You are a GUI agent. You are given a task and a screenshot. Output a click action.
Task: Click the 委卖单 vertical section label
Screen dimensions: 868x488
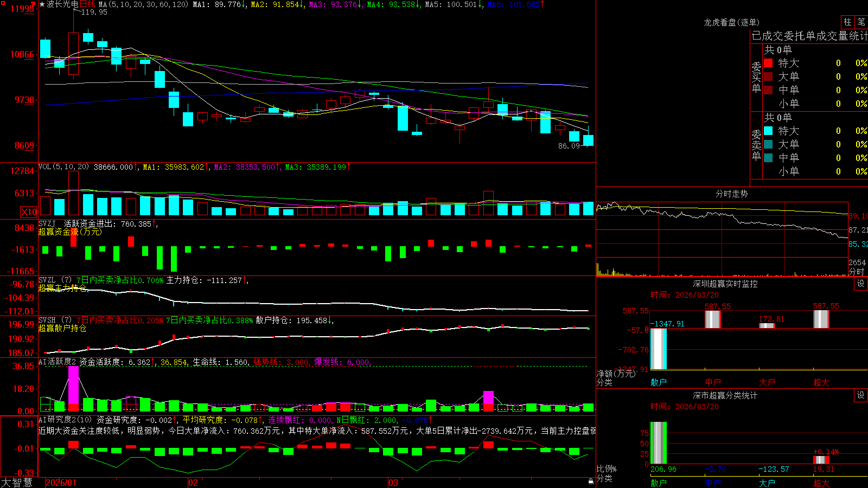tap(756, 145)
